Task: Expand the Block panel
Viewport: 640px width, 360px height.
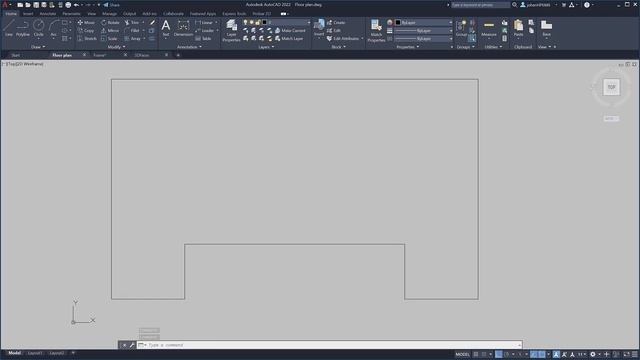Action: tap(338, 47)
